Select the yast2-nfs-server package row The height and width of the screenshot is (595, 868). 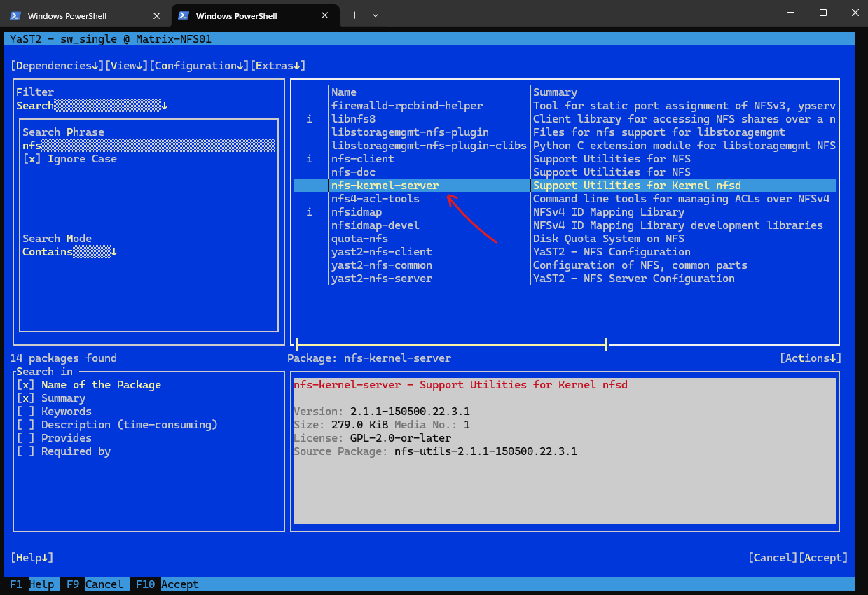[381, 278]
